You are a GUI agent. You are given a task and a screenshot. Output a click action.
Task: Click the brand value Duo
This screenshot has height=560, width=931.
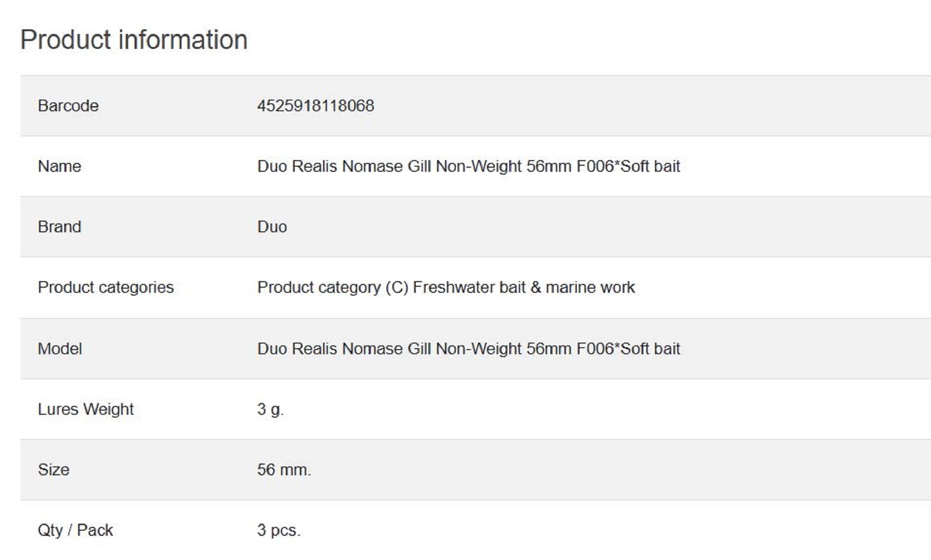tap(272, 227)
